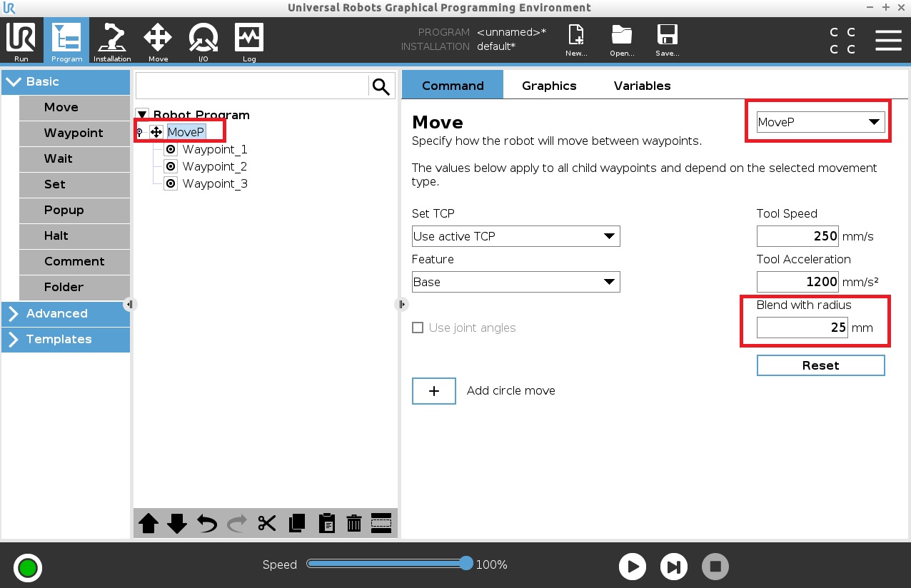Select the MoveP node in the tree

pyautogui.click(x=186, y=132)
